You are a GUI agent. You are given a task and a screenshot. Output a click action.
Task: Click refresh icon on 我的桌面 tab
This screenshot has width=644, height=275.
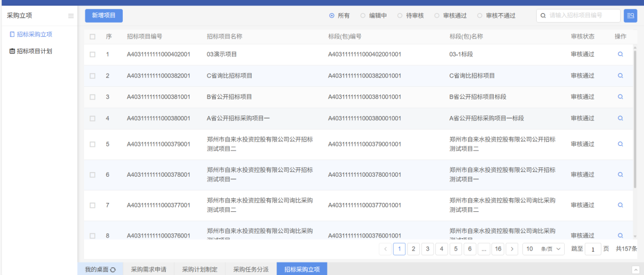point(113,270)
